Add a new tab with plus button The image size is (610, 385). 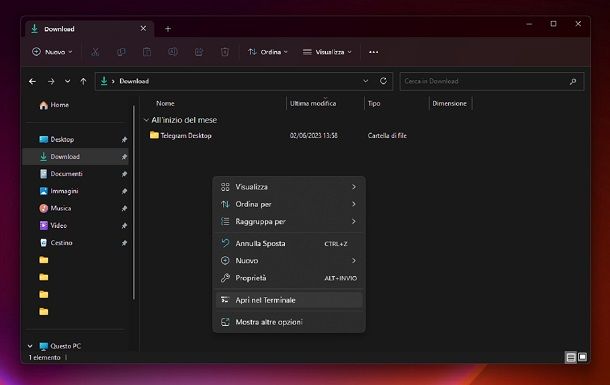[x=168, y=29]
